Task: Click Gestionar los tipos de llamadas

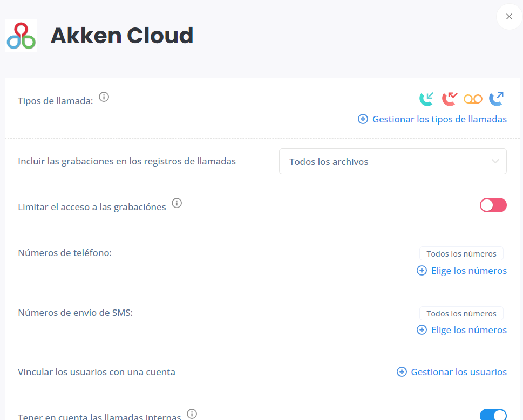Action: point(432,119)
